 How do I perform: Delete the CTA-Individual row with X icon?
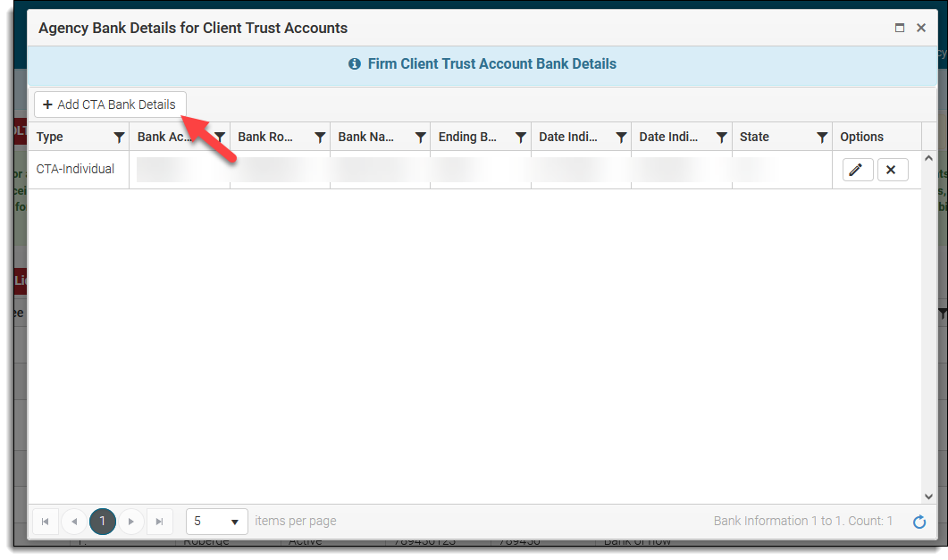click(892, 170)
